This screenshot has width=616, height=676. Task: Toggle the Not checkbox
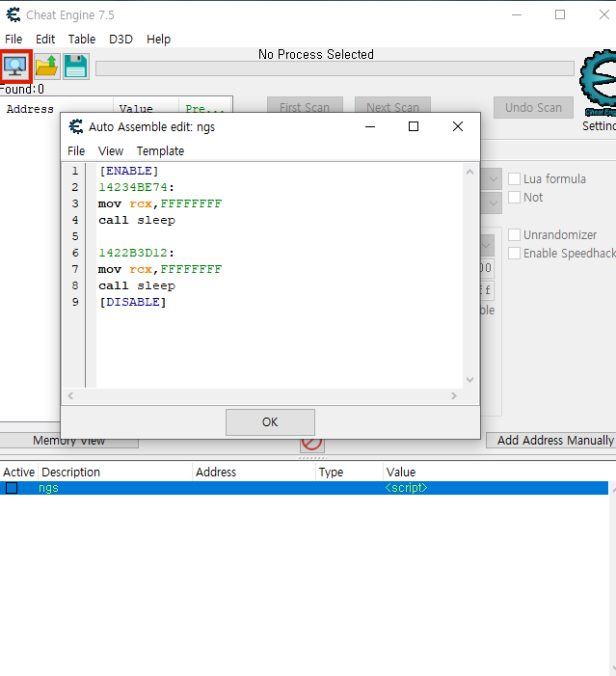[x=515, y=197]
